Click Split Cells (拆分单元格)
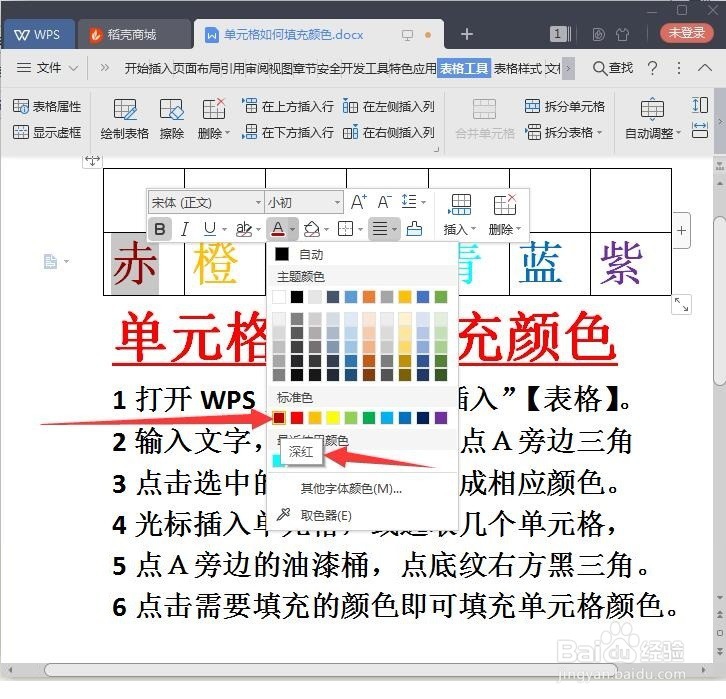 pos(564,106)
